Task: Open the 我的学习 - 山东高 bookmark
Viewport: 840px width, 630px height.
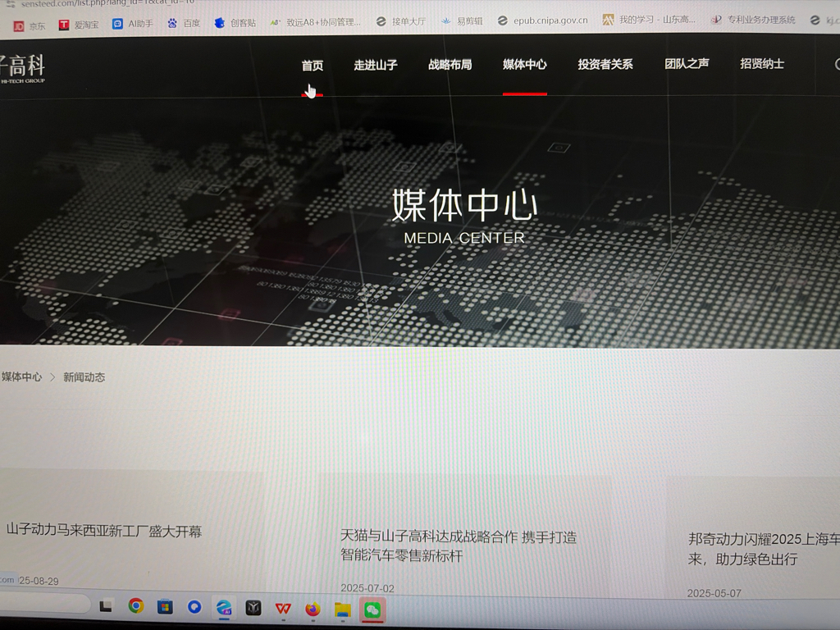Action: (x=650, y=20)
